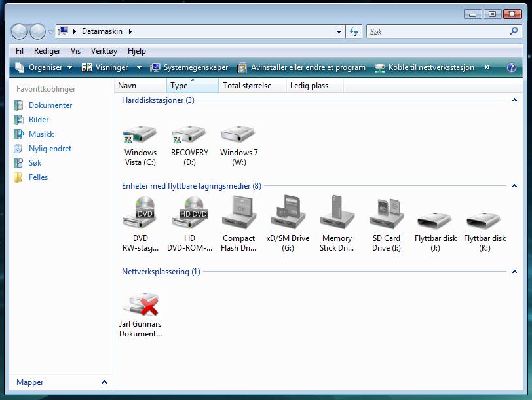
Task: Sort by the Total størrelse column header
Action: 252,86
